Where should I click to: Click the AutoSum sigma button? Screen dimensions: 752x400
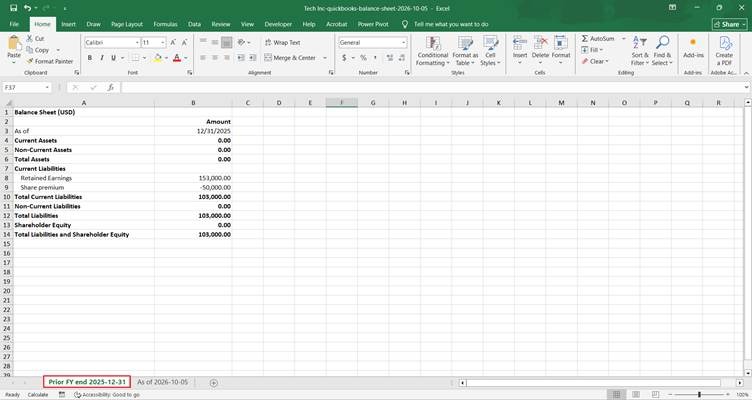click(x=598, y=38)
